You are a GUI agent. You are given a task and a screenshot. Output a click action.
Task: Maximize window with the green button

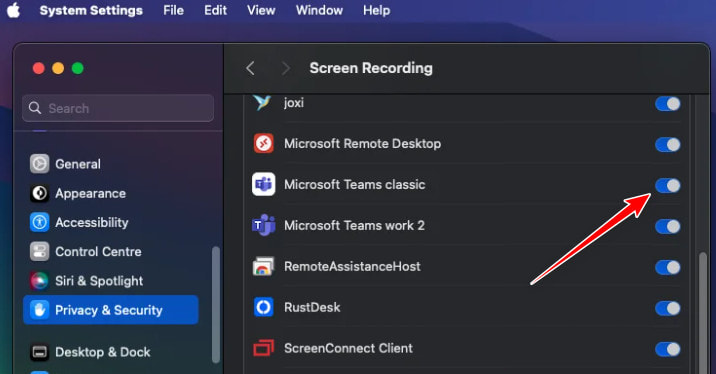(x=78, y=68)
